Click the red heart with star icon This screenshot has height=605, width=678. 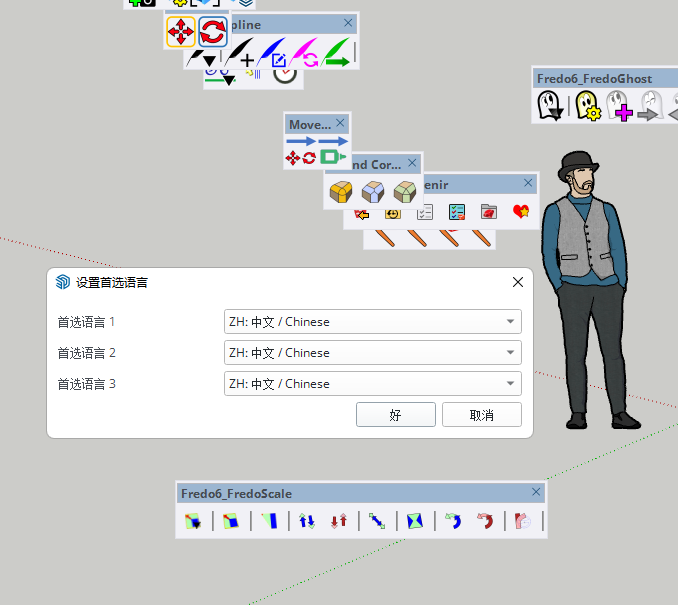click(x=520, y=211)
